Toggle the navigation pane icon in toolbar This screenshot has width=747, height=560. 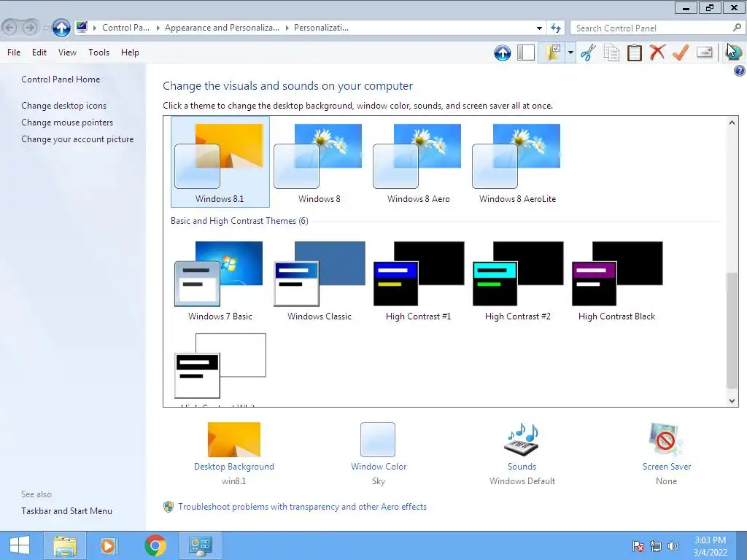[526, 52]
